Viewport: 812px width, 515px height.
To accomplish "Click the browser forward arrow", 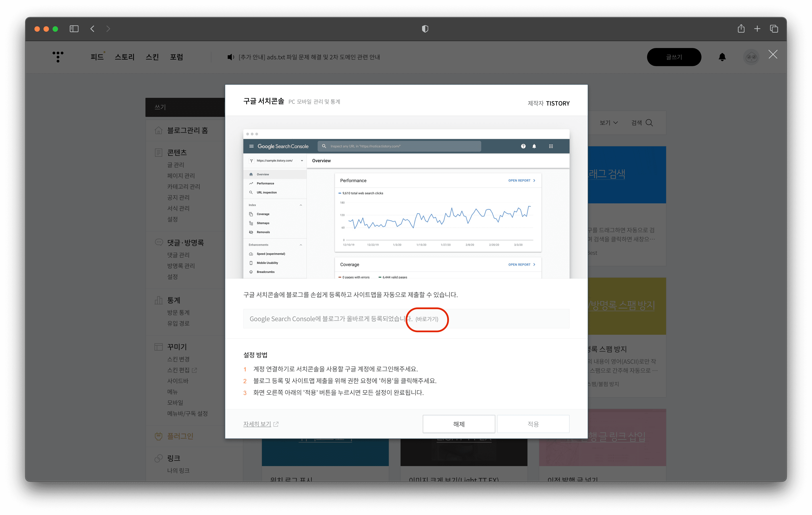I will pyautogui.click(x=108, y=29).
